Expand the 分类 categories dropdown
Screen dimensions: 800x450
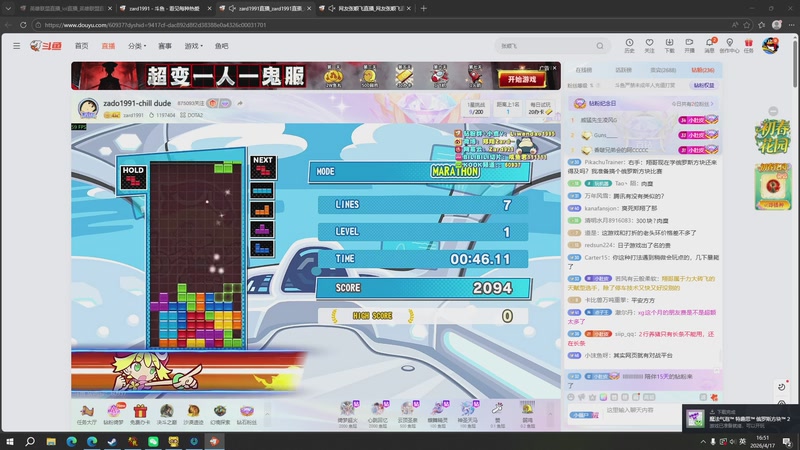[x=137, y=46]
